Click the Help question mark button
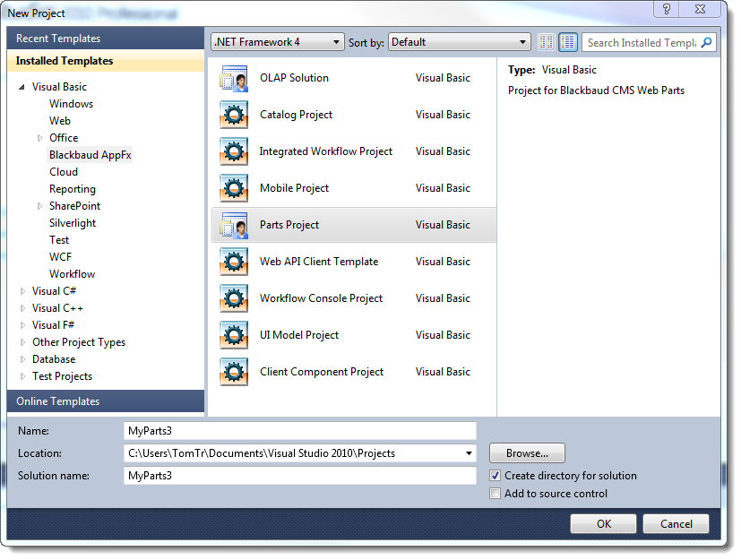Image resolution: width=741 pixels, height=560 pixels. pyautogui.click(x=667, y=9)
